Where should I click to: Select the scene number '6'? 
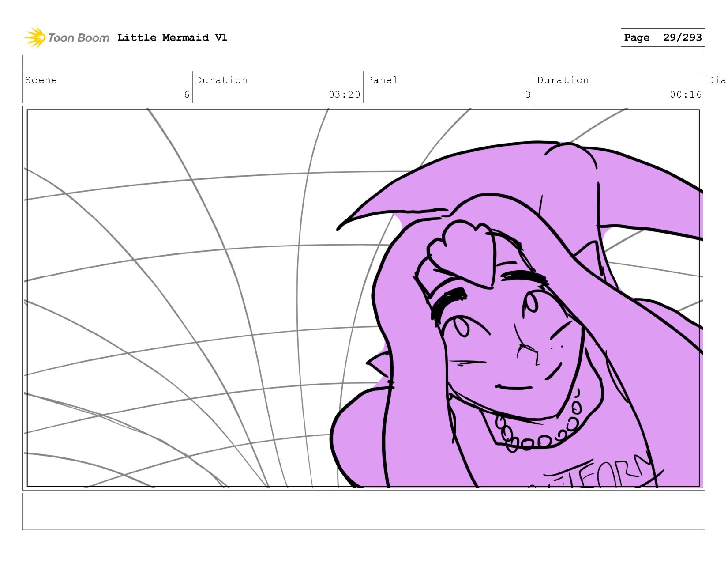(x=187, y=94)
